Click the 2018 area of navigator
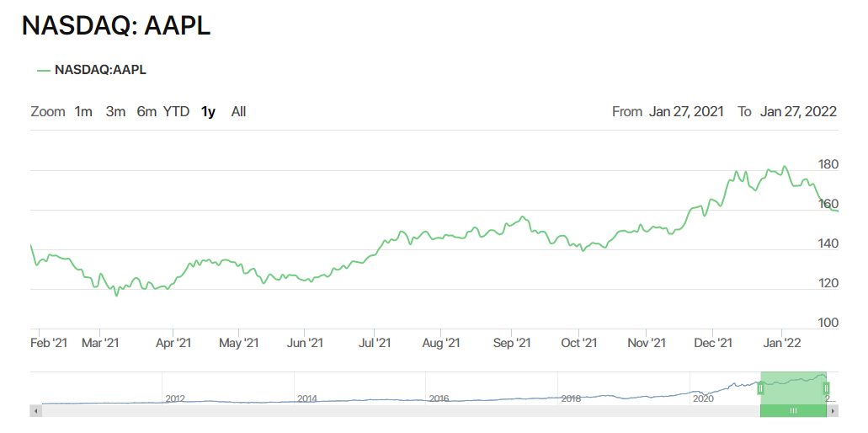The height and width of the screenshot is (433, 868). pos(571,393)
